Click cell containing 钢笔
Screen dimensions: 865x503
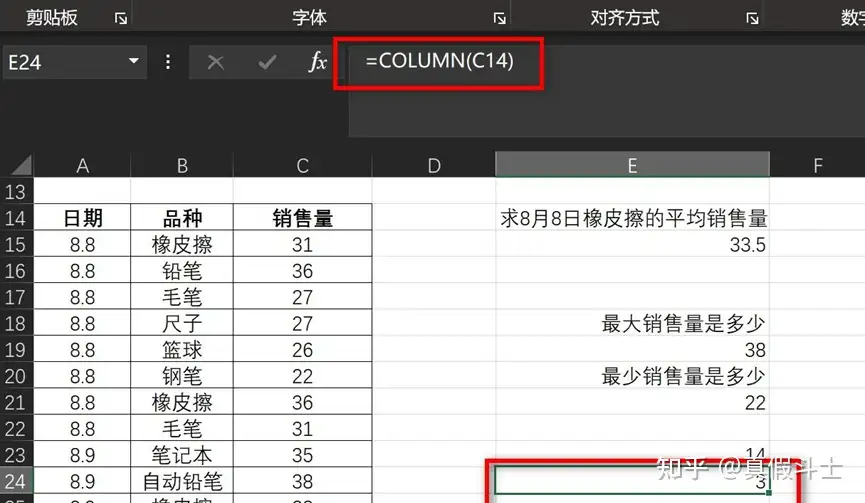pyautogui.click(x=182, y=376)
